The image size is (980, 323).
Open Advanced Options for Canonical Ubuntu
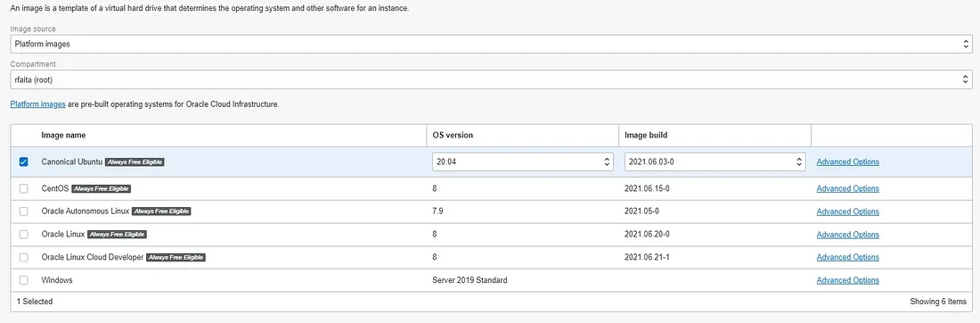point(847,162)
